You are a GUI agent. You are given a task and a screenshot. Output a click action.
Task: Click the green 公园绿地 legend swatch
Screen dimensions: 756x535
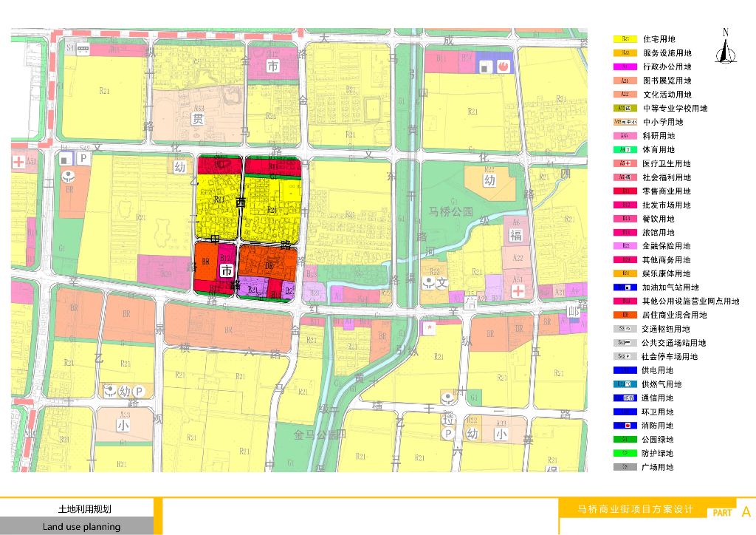click(625, 440)
